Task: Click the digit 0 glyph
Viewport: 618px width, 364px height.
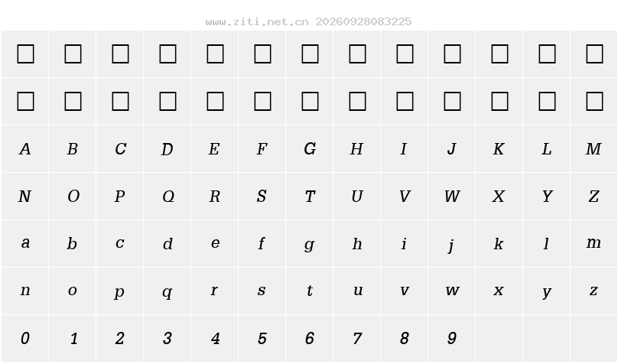Action: 24,339
